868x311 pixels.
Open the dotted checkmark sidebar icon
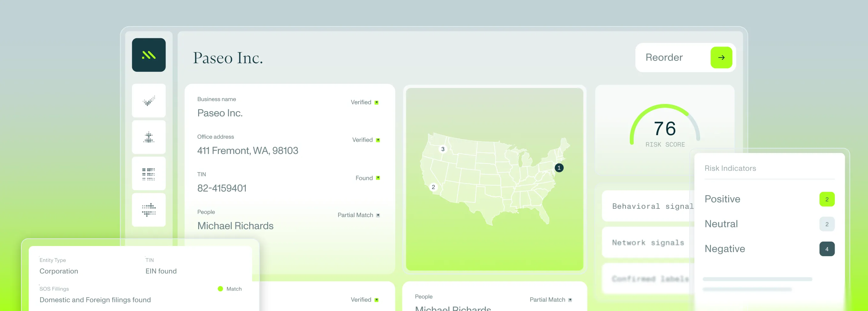[x=149, y=101]
